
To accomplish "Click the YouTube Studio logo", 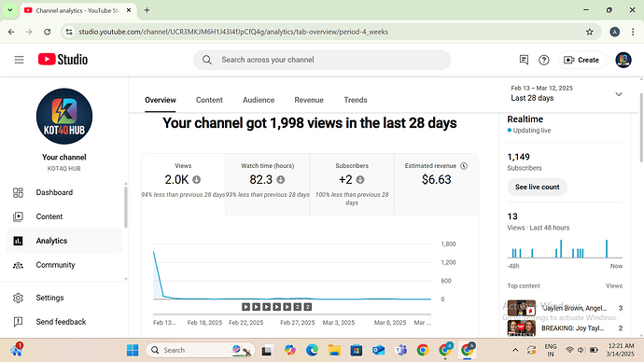I will click(x=63, y=60).
